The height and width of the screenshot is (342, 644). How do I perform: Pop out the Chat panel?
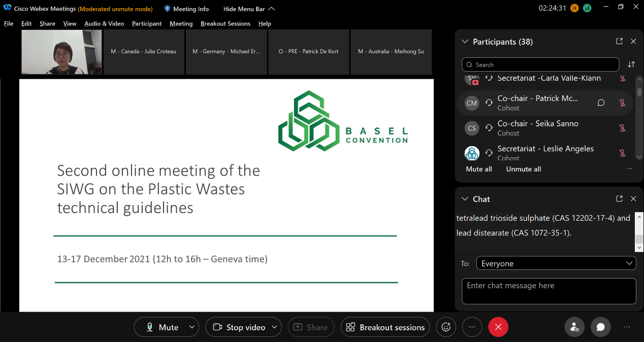click(619, 199)
